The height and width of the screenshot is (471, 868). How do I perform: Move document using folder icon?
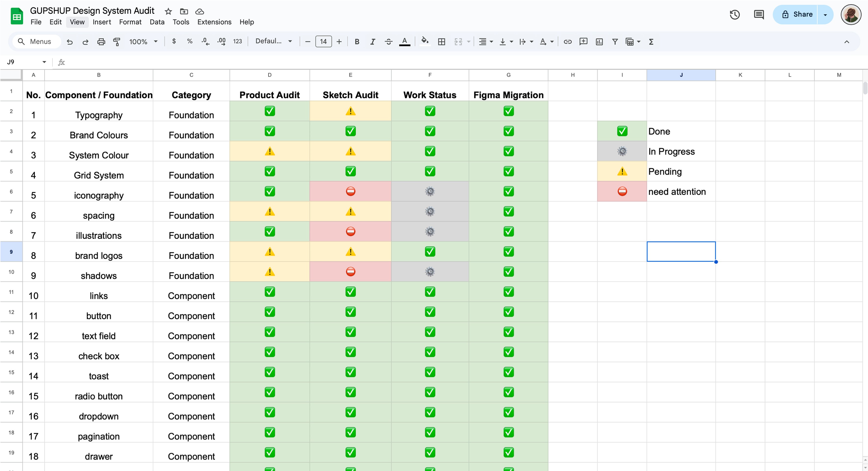[x=184, y=12]
